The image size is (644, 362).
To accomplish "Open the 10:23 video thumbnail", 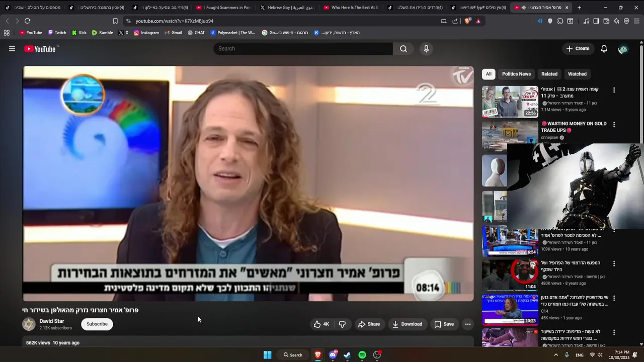I will point(510,310).
